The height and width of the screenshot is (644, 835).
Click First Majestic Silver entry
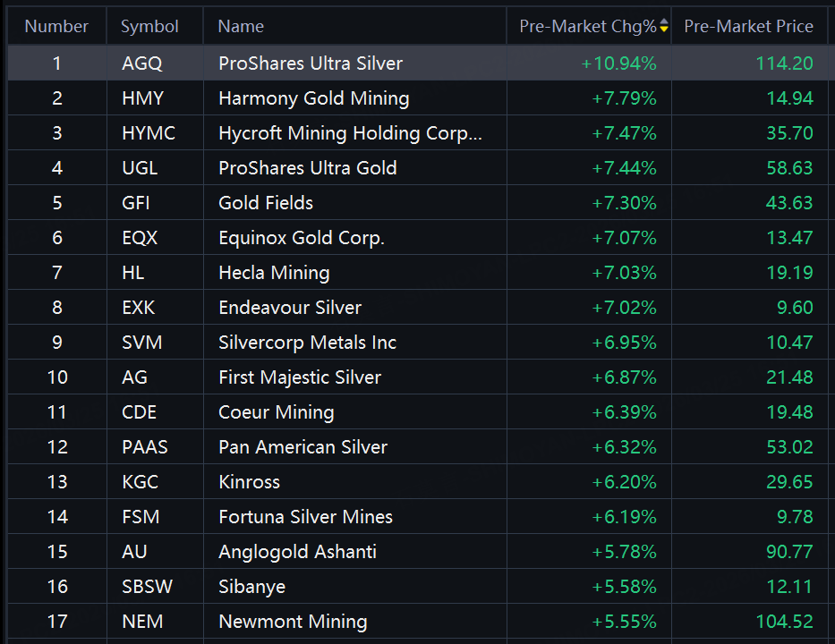300,377
